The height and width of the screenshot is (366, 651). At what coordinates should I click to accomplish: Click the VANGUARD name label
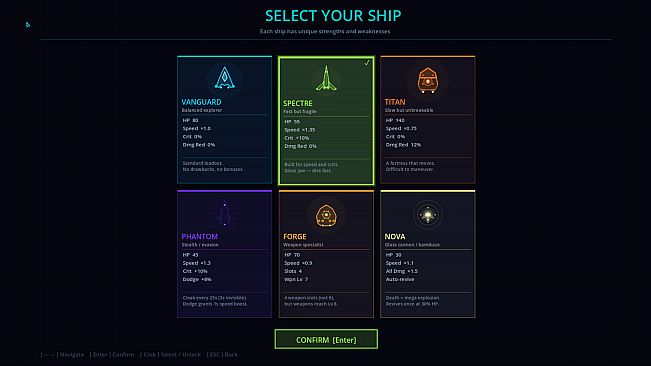[201, 102]
